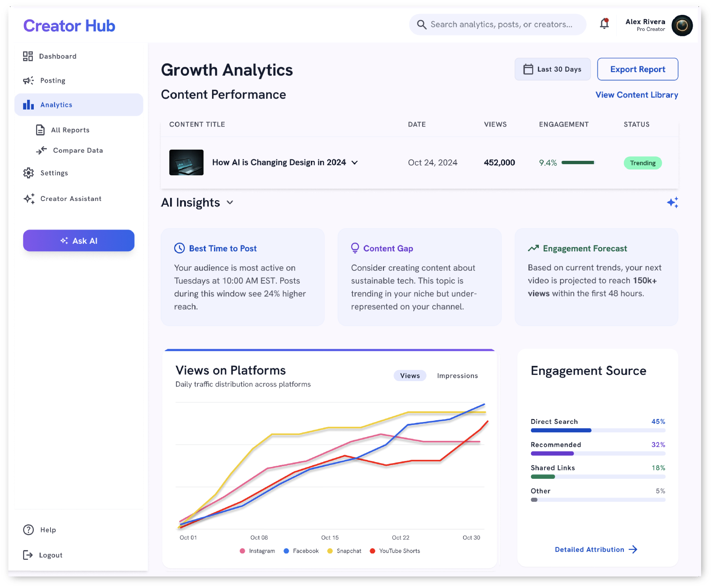Open the View Content Library link
The height and width of the screenshot is (588, 713).
coord(637,95)
